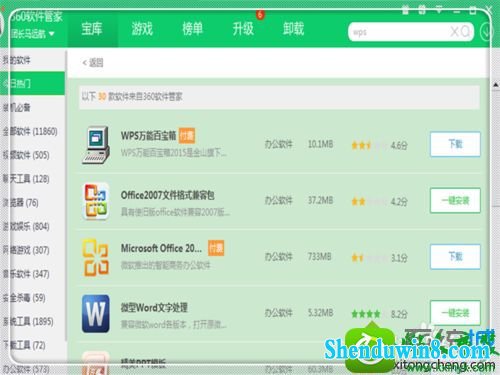Click the Microsoft Office orange logo icon
Viewport: 500px width, 375px height.
click(96, 257)
